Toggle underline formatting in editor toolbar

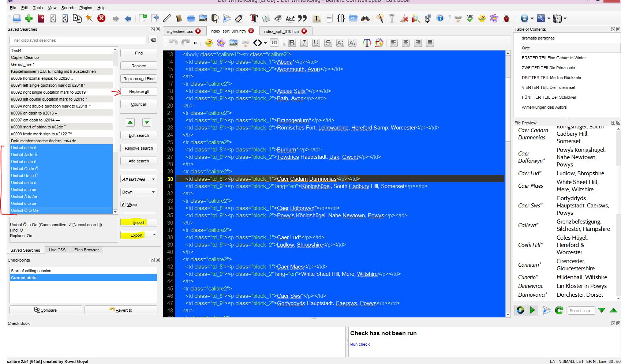[x=316, y=43]
